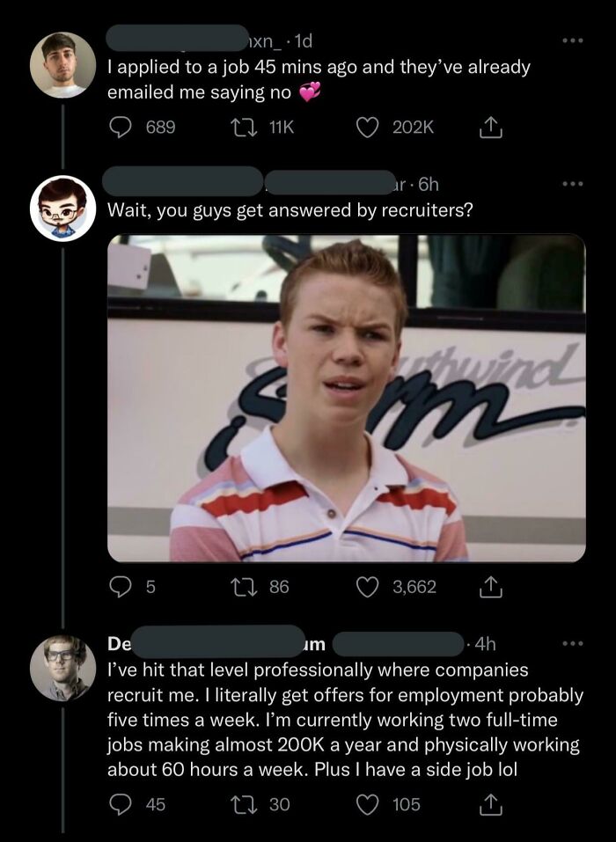Open more options on the top tweet

[574, 41]
